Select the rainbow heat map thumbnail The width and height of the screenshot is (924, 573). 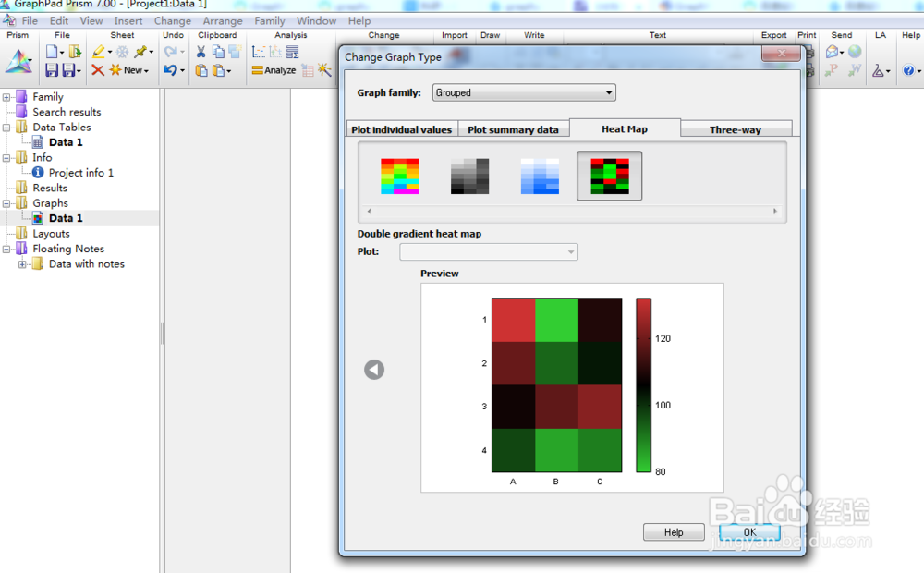[399, 177]
